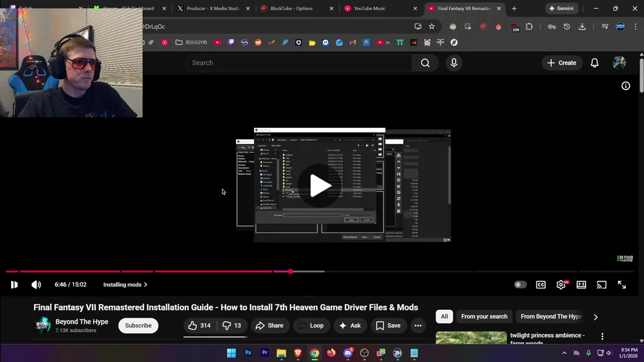Show the video info card icon
This screenshot has width=644, height=362.
tap(626, 86)
